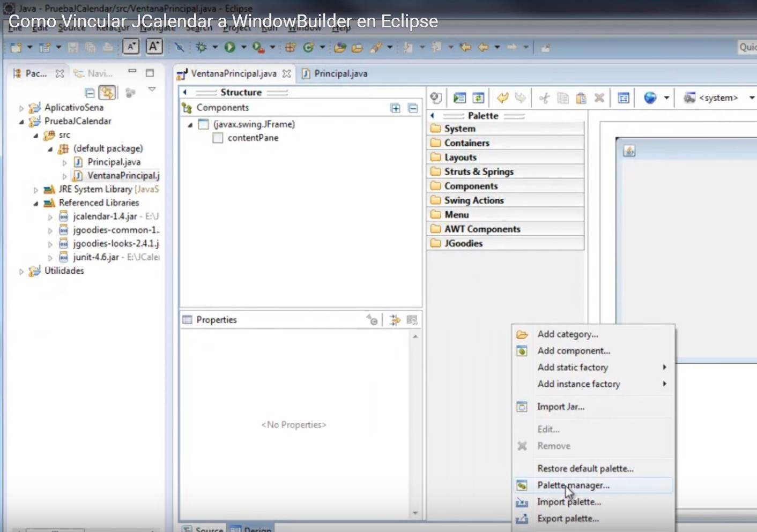This screenshot has height=532, width=757.
Task: Click the Set layout icon in designer toolbar
Action: click(624, 98)
